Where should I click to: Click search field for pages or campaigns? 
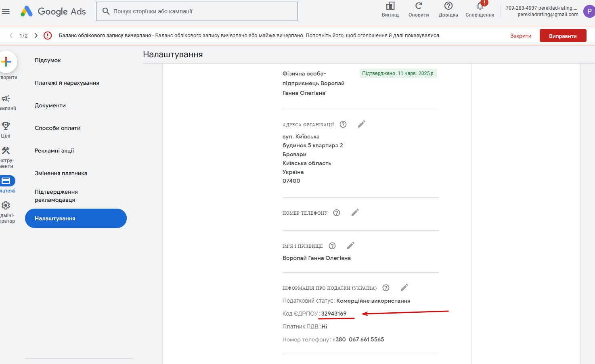tap(197, 11)
